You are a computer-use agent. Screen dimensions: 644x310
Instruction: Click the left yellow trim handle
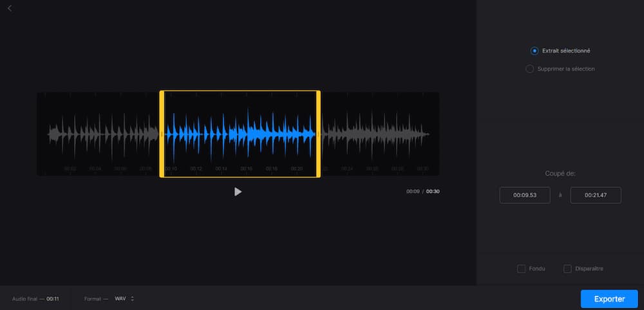click(162, 134)
